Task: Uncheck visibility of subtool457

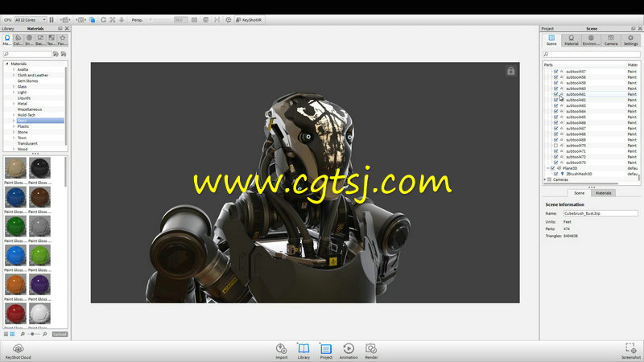Action: [555, 72]
